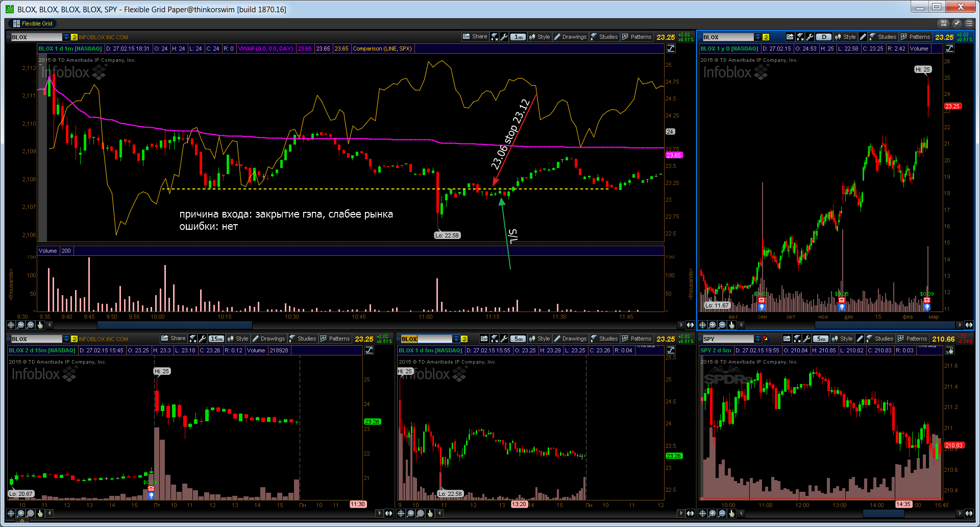Click the symbol field in the BLOX 5m chart
The width and height of the screenshot is (980, 527).
(x=427, y=339)
